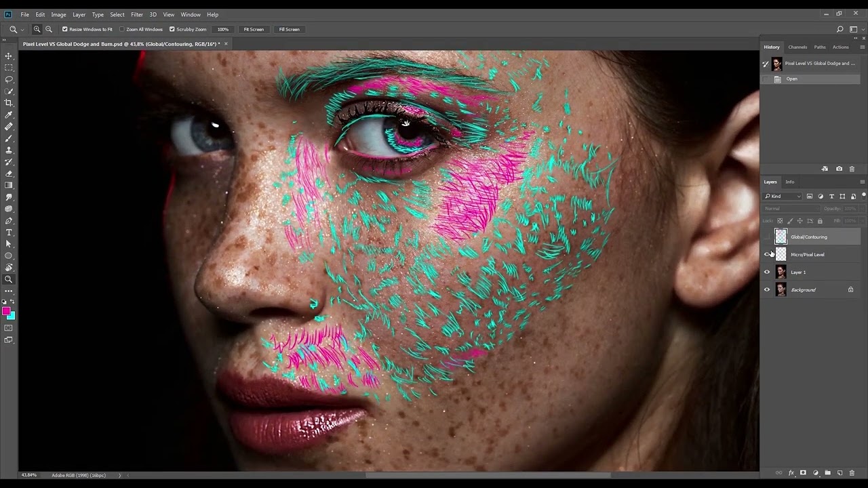Change screen mode icon in toolbar

pos(9,340)
